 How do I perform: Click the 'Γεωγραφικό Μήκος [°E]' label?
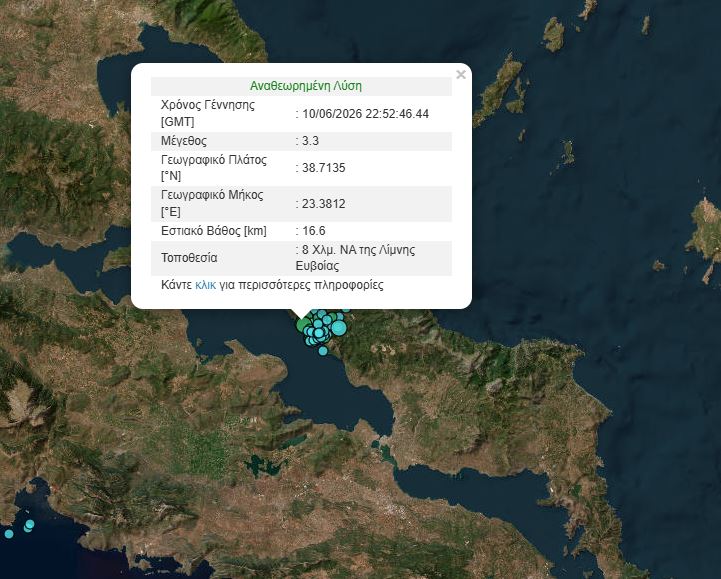point(212,203)
